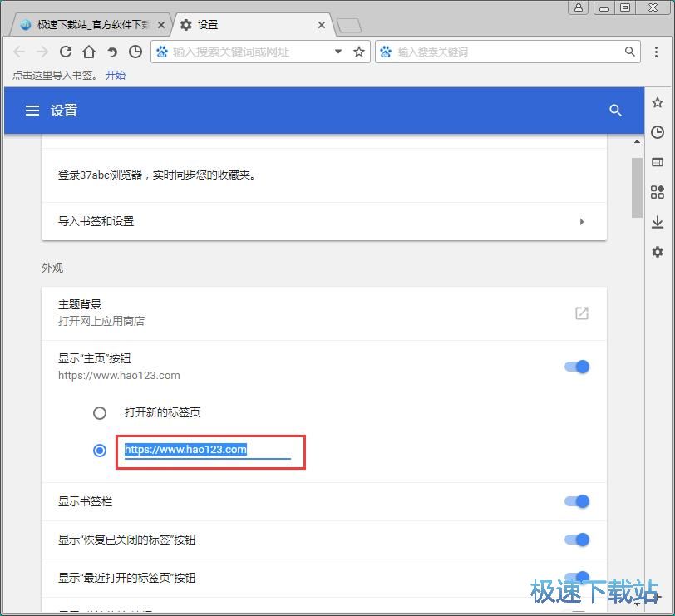This screenshot has height=616, width=675.
Task: Refresh the current page
Action: tap(66, 51)
